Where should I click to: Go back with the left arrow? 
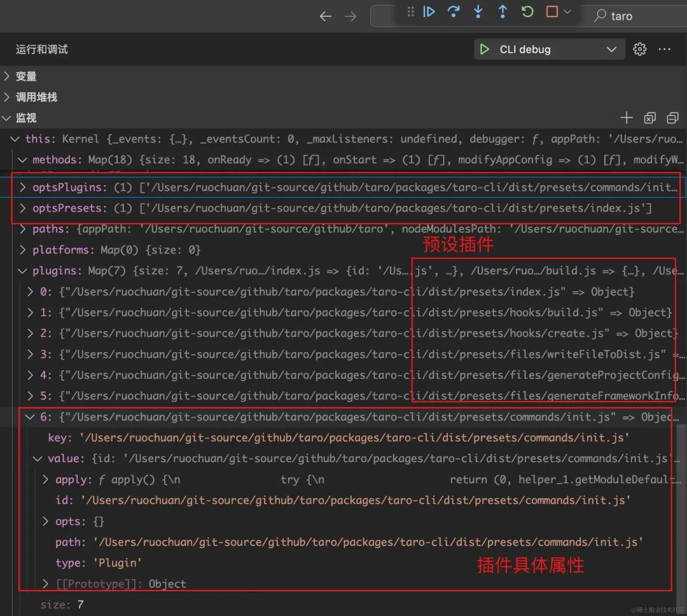tap(326, 16)
